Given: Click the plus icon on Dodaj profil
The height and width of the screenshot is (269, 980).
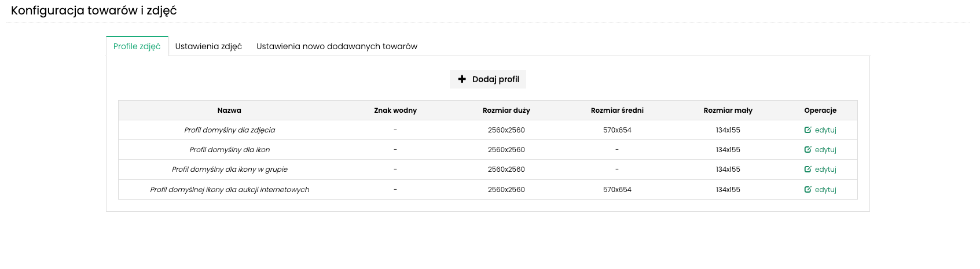Looking at the screenshot, I should (462, 79).
